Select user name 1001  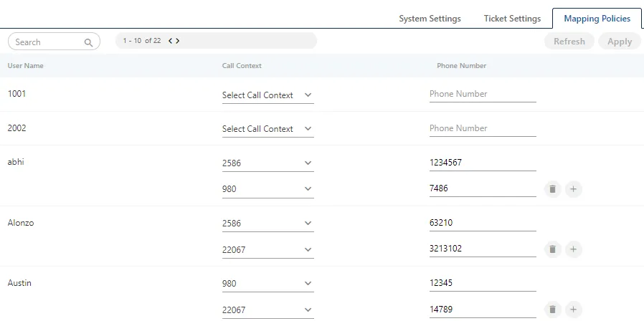click(x=16, y=94)
